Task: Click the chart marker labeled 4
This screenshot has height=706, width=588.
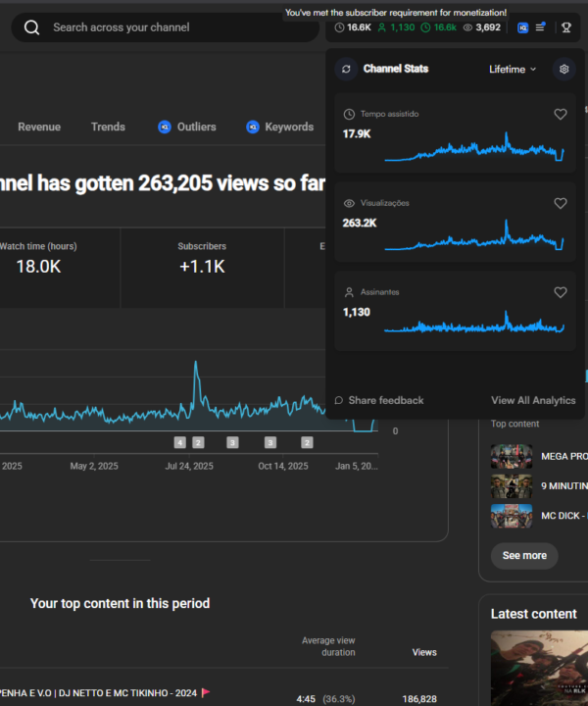Action: click(180, 442)
